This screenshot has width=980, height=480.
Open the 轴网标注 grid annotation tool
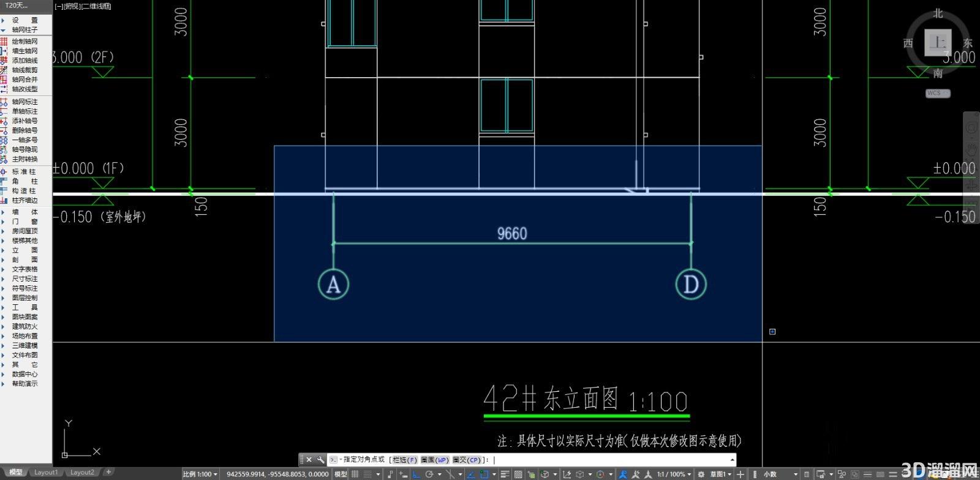click(24, 102)
